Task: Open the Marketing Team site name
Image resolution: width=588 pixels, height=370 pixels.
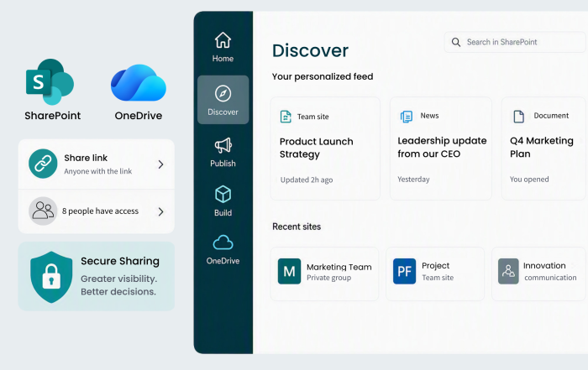Action: [x=339, y=267]
